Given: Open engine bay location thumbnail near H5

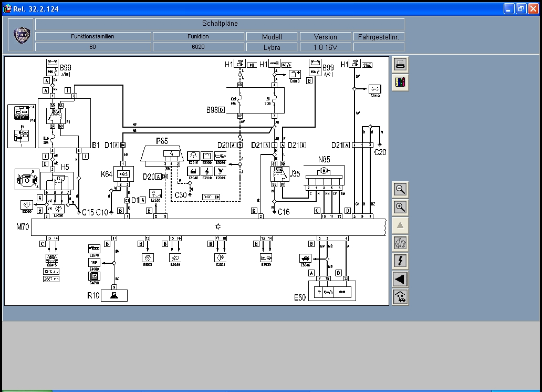Looking at the screenshot, I should 27,179.
